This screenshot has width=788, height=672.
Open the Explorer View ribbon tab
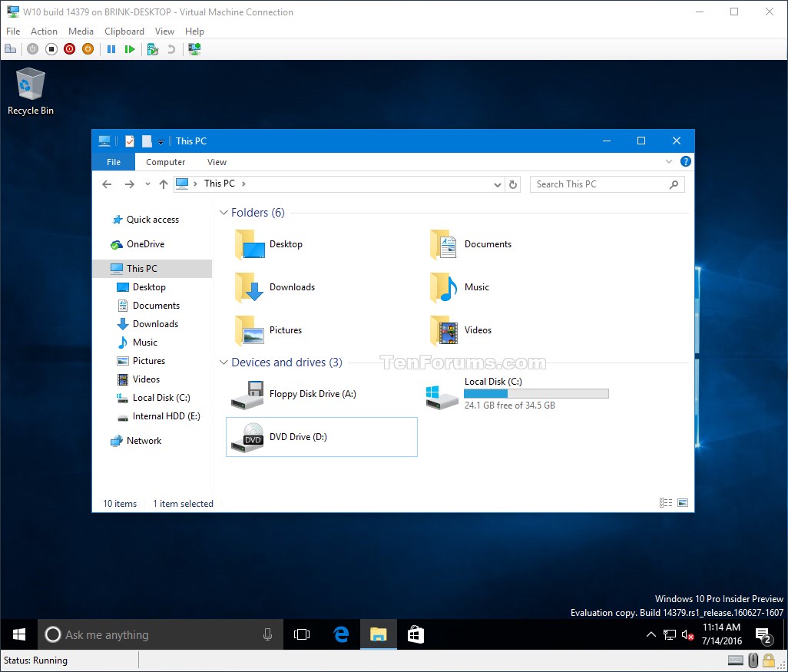pyautogui.click(x=217, y=162)
